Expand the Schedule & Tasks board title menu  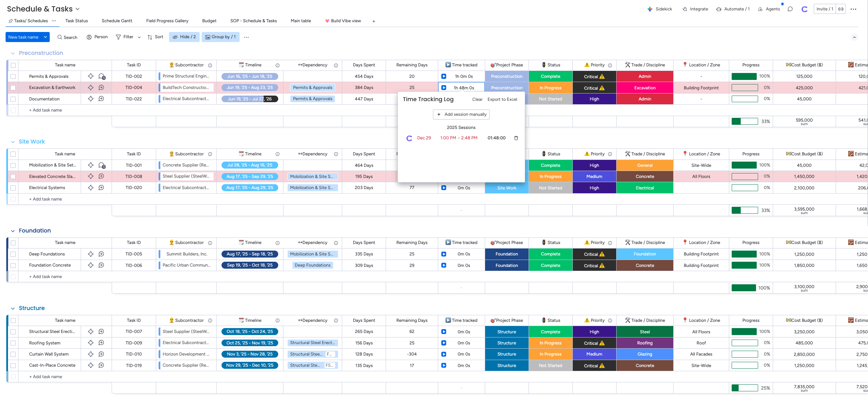pyautogui.click(x=78, y=9)
